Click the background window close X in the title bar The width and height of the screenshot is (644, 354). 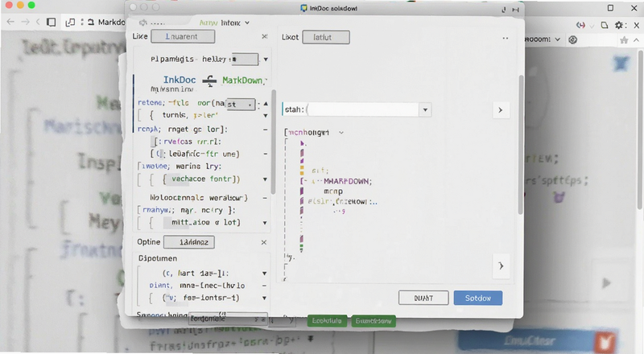[634, 8]
